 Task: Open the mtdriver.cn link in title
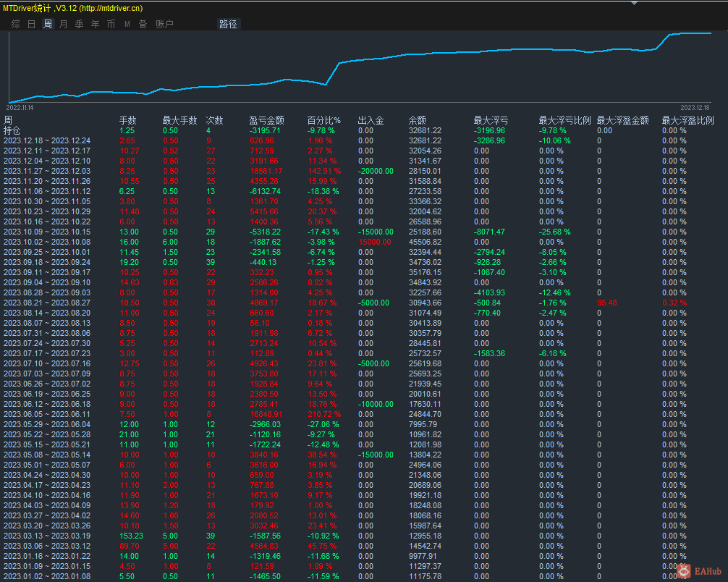111,8
